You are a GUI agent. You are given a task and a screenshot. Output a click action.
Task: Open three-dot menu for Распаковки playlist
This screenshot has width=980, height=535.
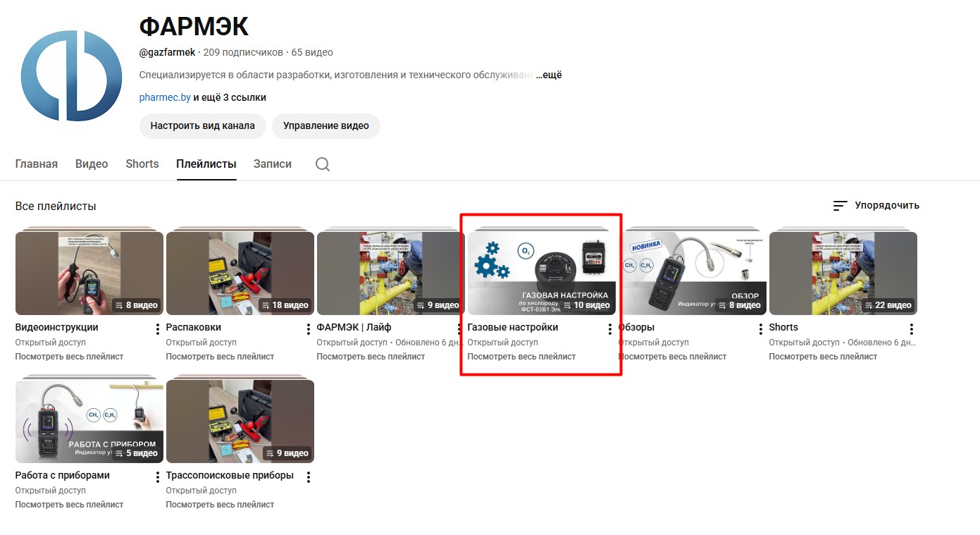(x=308, y=329)
